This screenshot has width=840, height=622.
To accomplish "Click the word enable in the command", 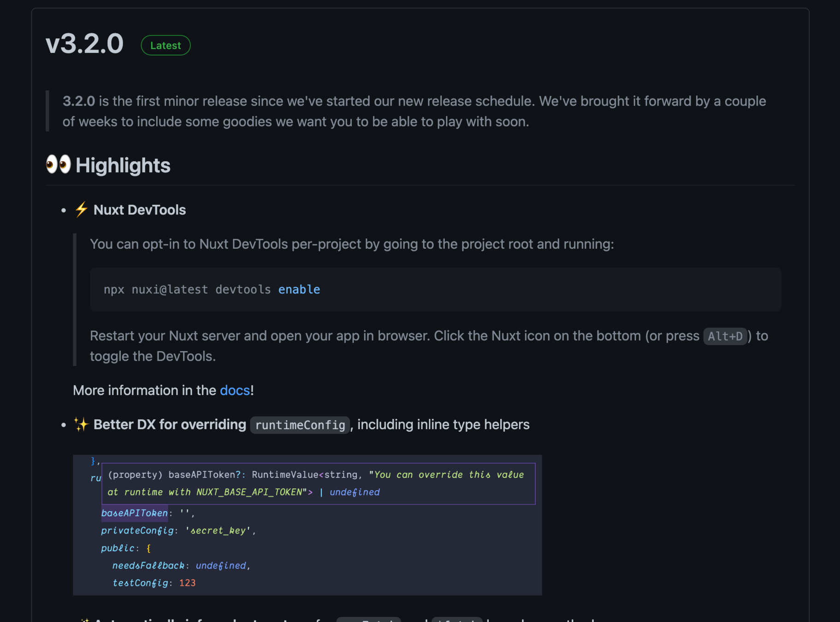I will 299,289.
